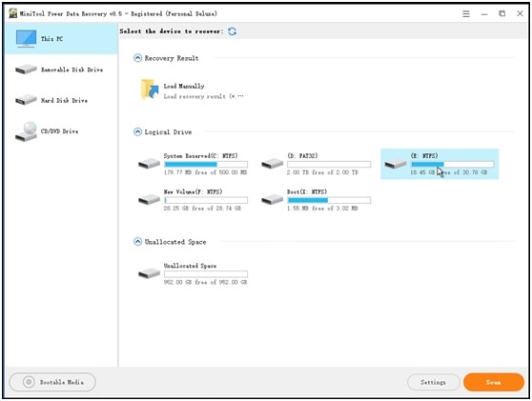The image size is (532, 401).
Task: Select the System Reserved (C: NTFS) drive icon
Action: click(x=149, y=164)
